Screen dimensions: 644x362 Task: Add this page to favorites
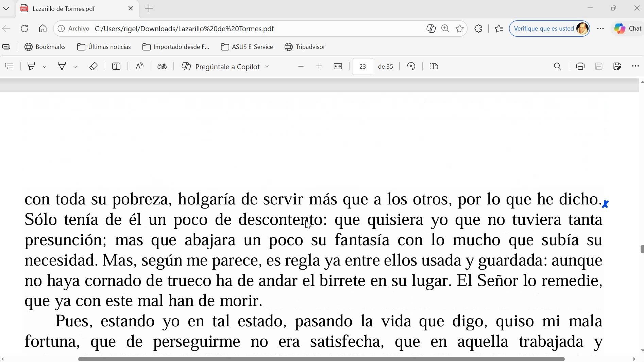pyautogui.click(x=460, y=29)
